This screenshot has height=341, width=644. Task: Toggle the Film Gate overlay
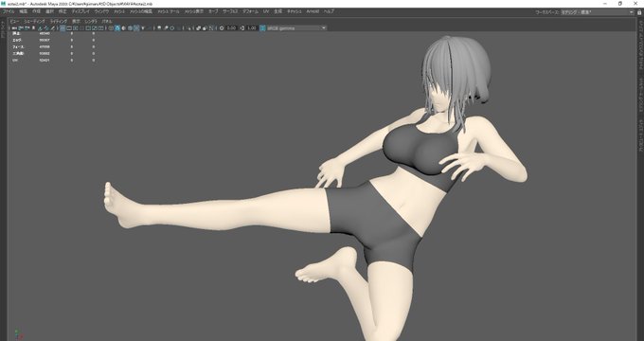point(69,27)
